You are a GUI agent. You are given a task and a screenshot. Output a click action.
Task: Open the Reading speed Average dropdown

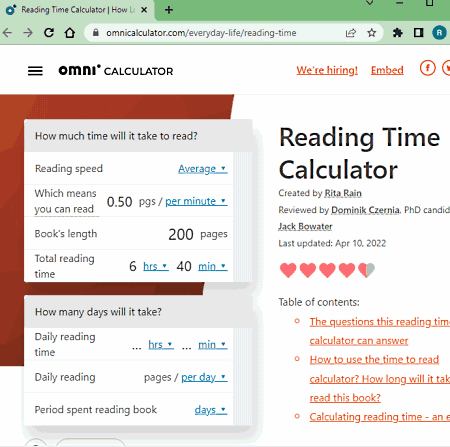click(203, 169)
